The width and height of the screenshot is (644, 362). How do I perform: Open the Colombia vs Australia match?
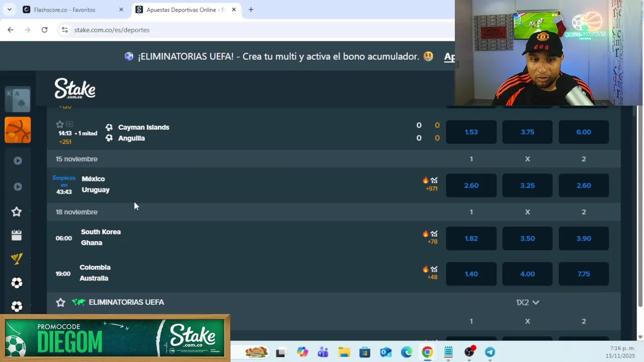pos(95,273)
